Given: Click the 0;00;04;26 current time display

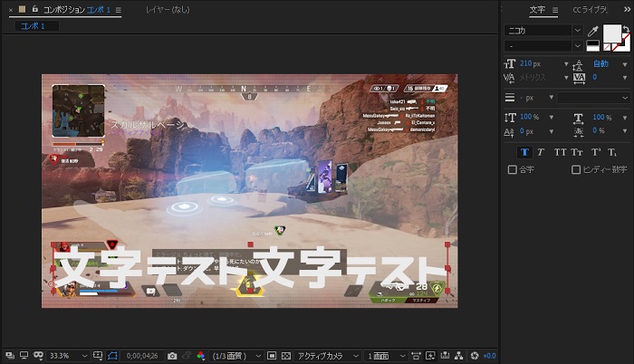Looking at the screenshot, I should pyautogui.click(x=142, y=356).
